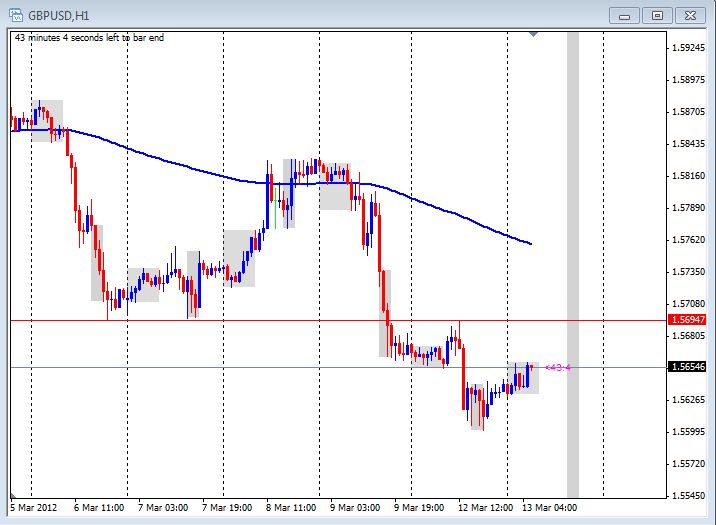Click the 1.57620 price scale value

click(689, 240)
